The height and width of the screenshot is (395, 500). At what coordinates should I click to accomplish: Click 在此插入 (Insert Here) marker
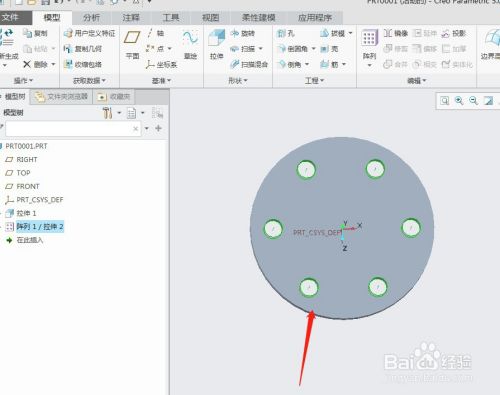tap(24, 240)
